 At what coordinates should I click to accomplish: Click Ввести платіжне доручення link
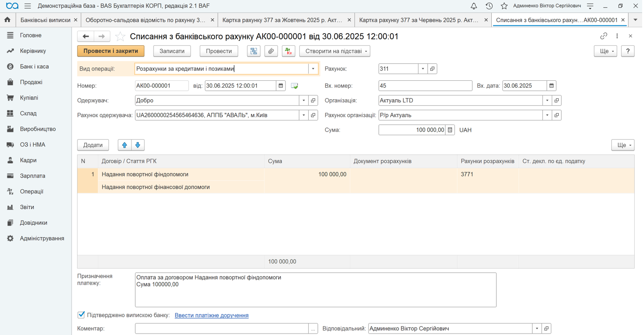pyautogui.click(x=211, y=316)
